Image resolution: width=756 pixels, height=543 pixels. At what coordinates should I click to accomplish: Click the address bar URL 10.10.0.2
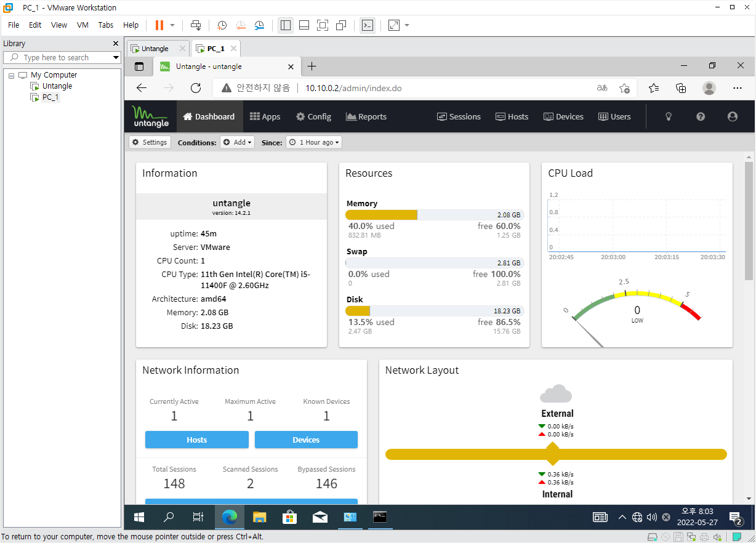coord(353,88)
